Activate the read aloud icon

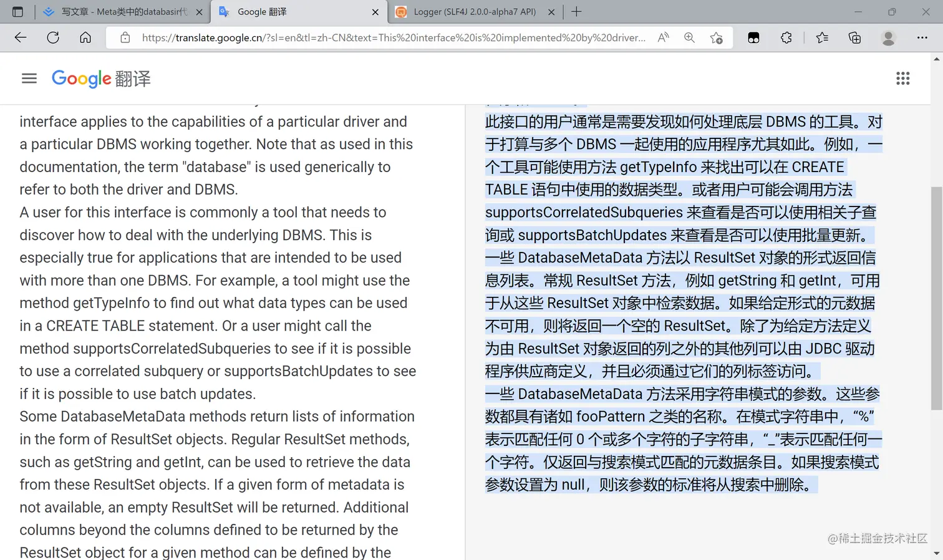click(663, 37)
